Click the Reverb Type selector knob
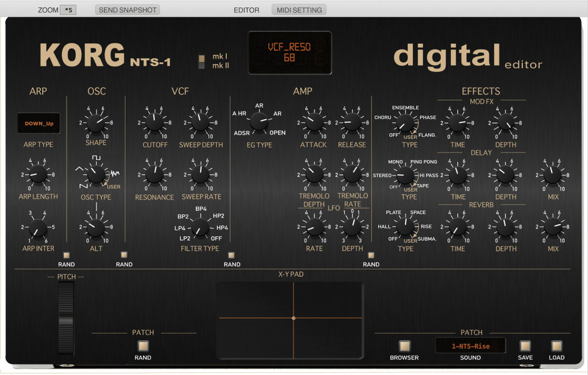 pyautogui.click(x=405, y=226)
